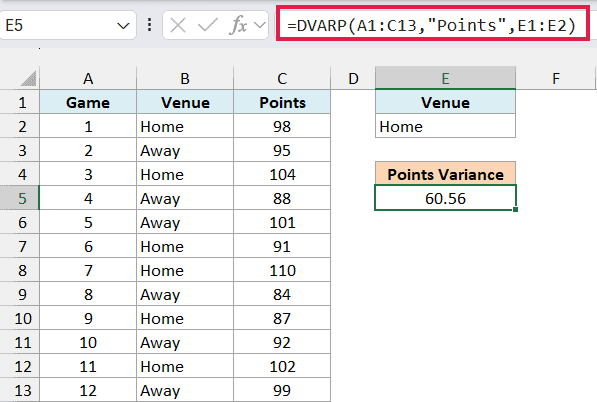Click the Points cell with value 101
Image resolution: width=597 pixels, height=402 pixels.
point(282,222)
